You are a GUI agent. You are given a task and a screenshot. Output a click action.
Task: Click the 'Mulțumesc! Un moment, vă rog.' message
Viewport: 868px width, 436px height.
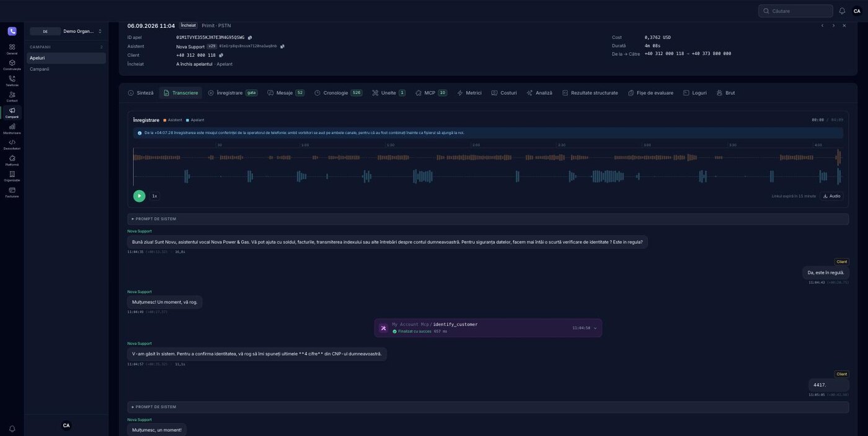(x=165, y=302)
